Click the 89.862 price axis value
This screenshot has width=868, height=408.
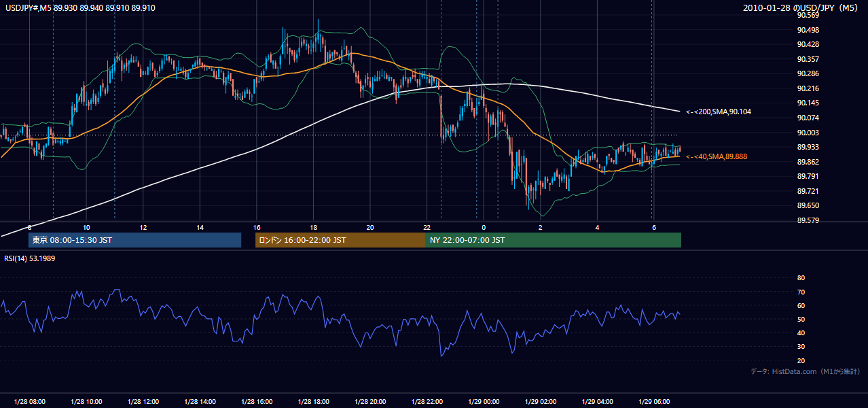808,162
